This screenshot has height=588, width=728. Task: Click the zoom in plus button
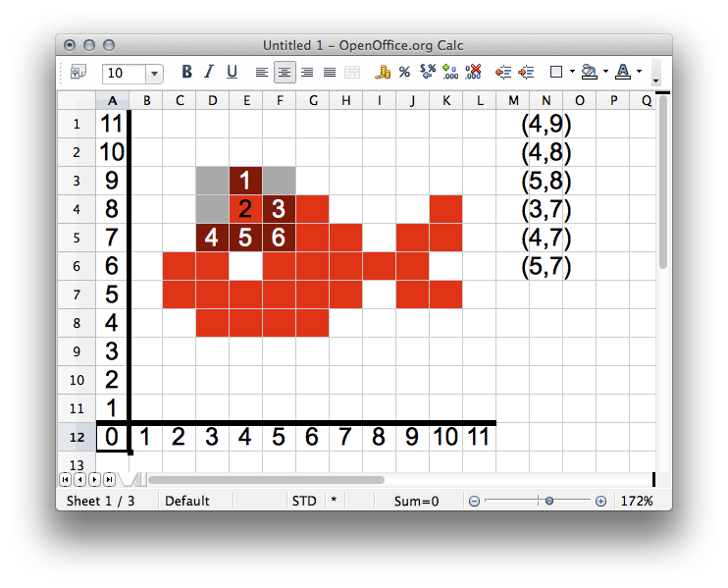[600, 502]
